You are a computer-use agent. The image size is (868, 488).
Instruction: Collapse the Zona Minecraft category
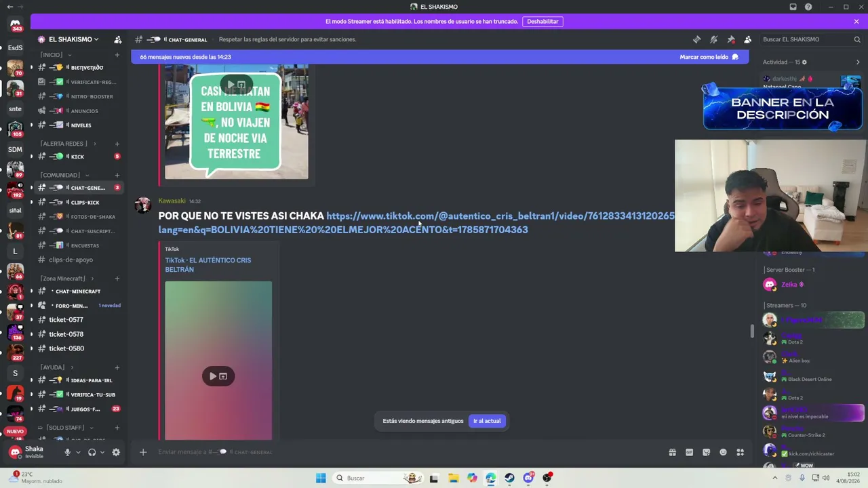point(66,279)
